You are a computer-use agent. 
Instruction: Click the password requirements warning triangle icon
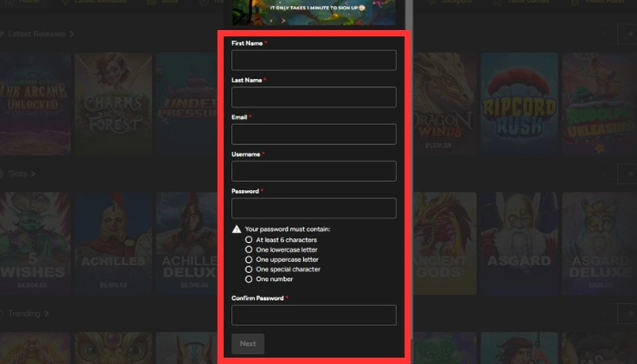237,229
